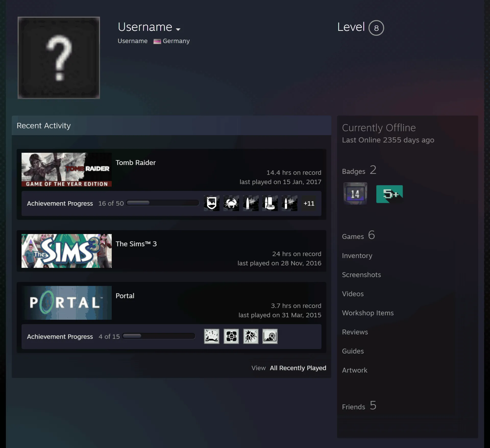Open the Portal game banner
Viewport: 490px width, 448px height.
coord(67,303)
